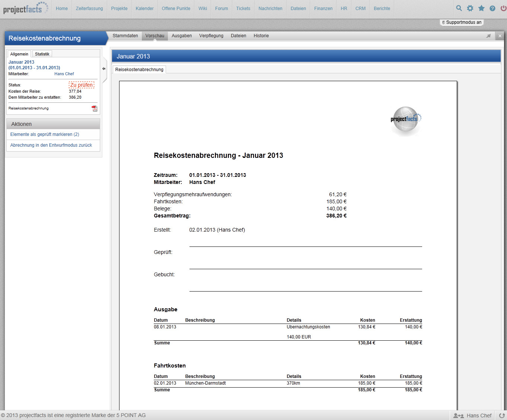Click the favorites star icon
This screenshot has height=420, width=507.
click(481, 8)
